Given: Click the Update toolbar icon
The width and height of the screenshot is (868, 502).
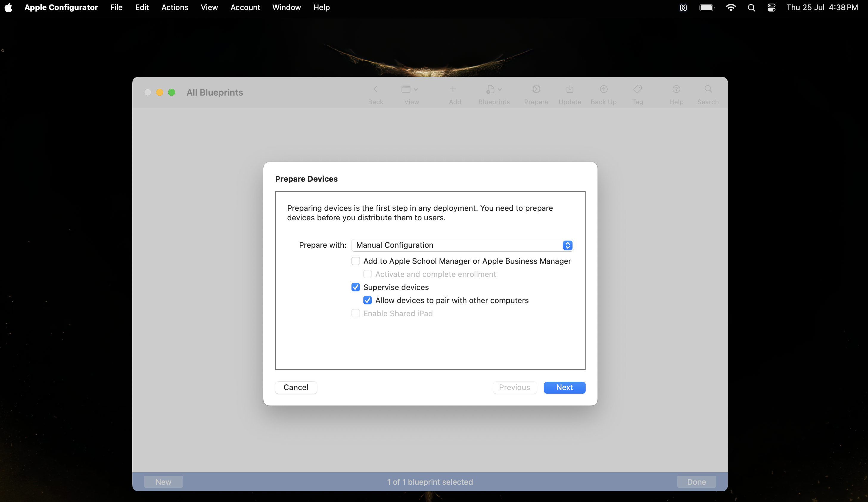Looking at the screenshot, I should pos(570,90).
